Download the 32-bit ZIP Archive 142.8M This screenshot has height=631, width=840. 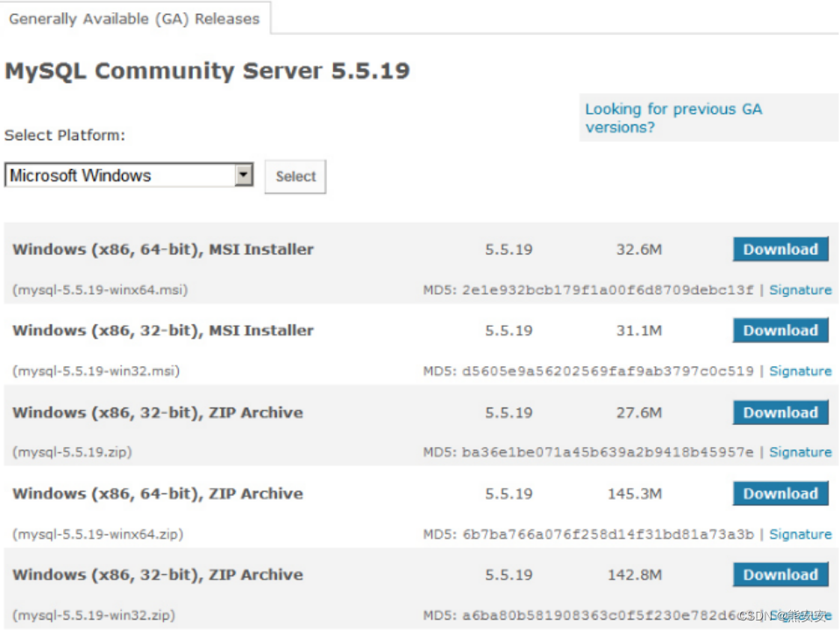[x=780, y=574]
